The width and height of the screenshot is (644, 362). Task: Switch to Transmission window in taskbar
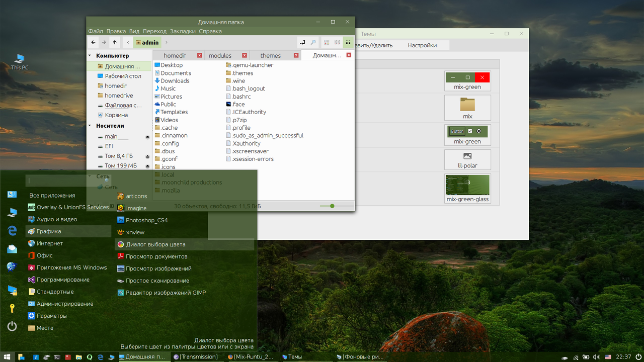click(196, 357)
